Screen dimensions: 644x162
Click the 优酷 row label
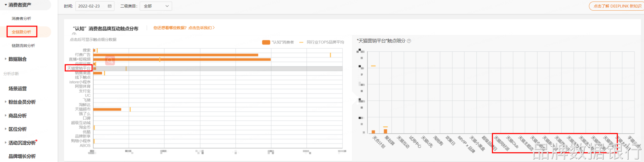pyautogui.click(x=87, y=132)
